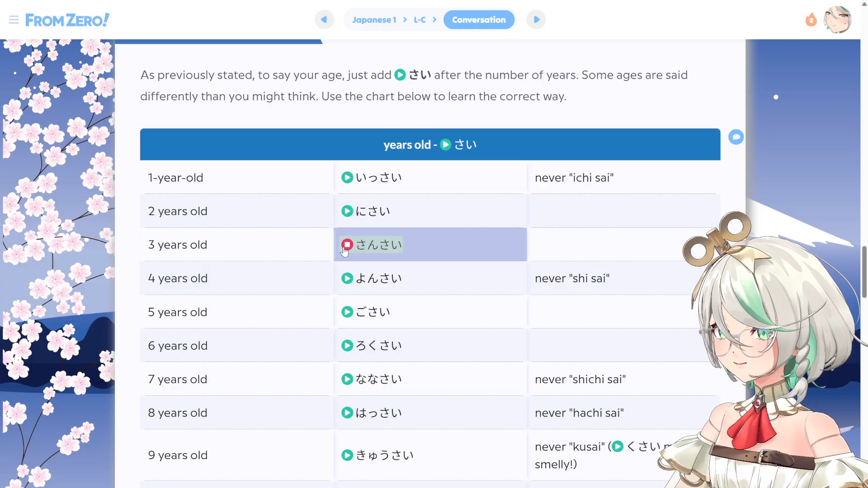Play ななさい audio
This screenshot has width=868, height=488.
tap(347, 379)
